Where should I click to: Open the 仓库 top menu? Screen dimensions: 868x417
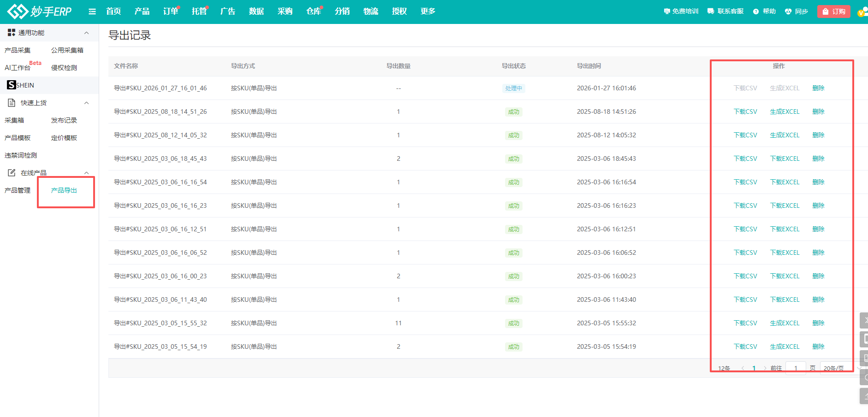(x=313, y=12)
